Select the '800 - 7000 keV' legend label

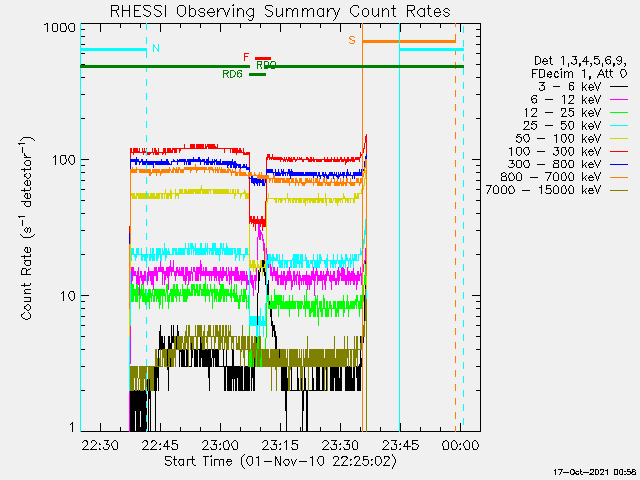click(x=551, y=177)
